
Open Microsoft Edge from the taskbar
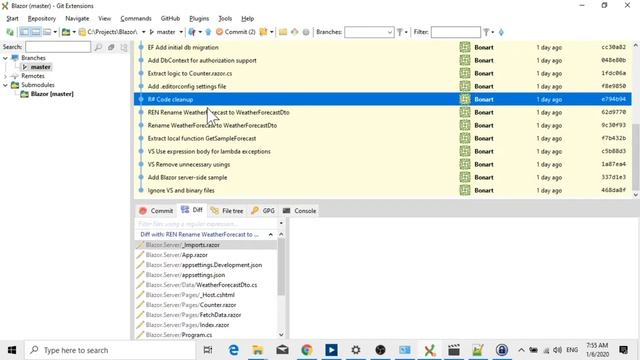233,350
